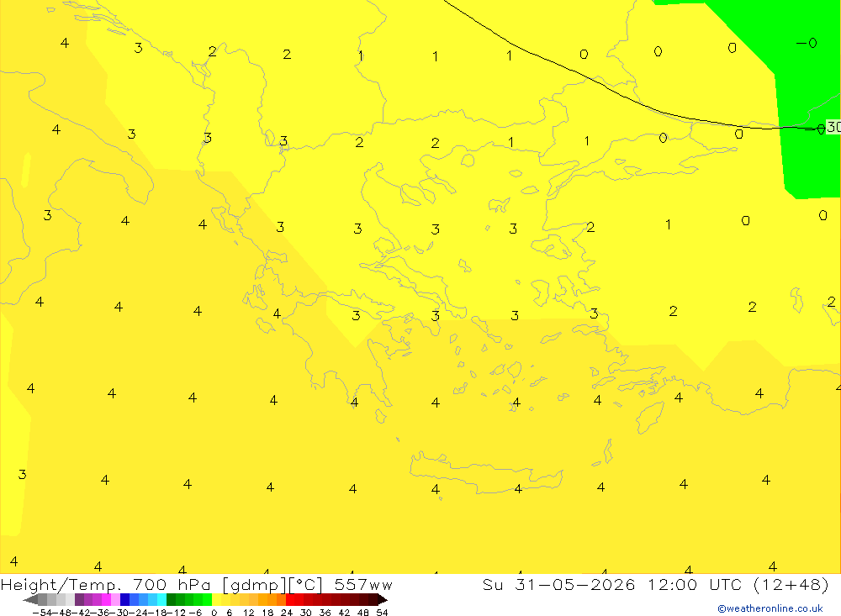This screenshot has height=616, width=841.
Task: Click the -0 temperature value in green area
Action: coord(807,43)
